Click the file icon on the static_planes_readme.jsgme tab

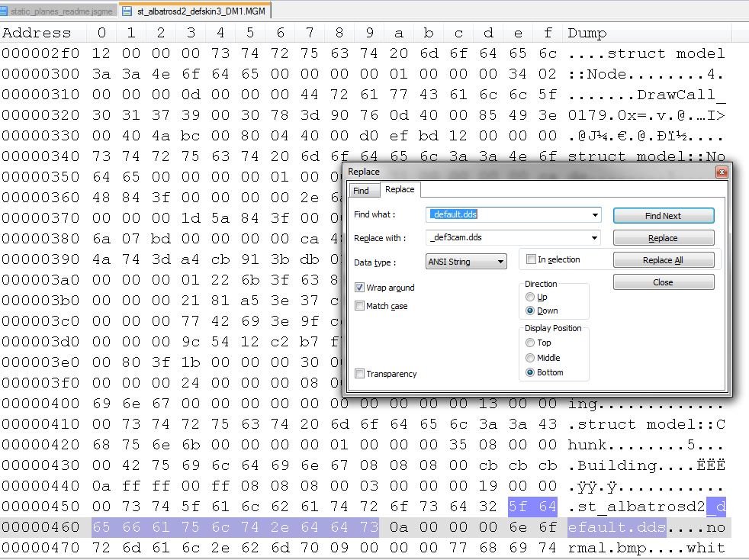tap(5, 11)
